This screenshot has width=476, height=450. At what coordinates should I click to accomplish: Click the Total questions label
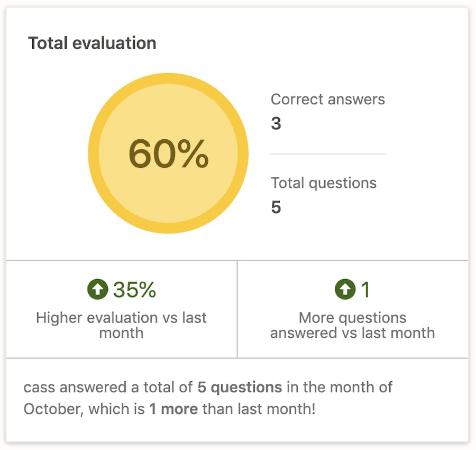click(324, 183)
